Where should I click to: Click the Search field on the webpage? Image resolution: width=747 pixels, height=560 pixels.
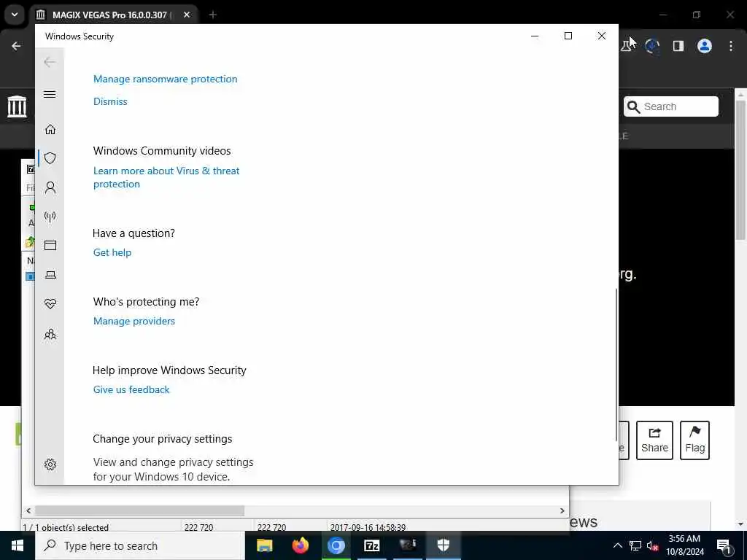[671, 106]
